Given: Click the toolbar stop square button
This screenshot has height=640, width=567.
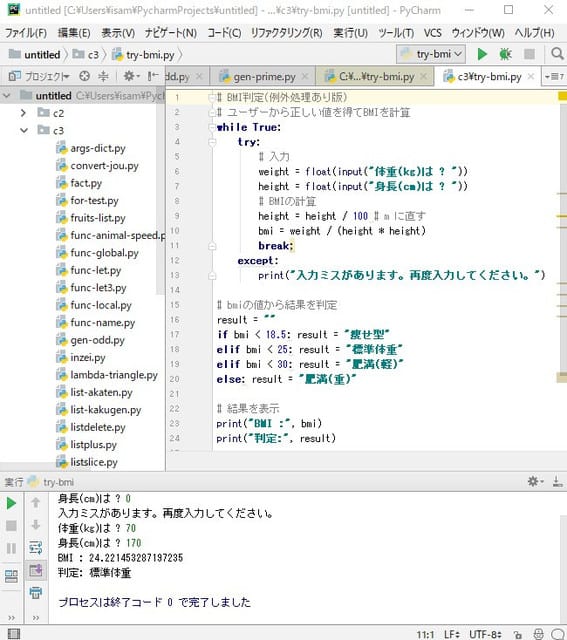Looking at the screenshot, I should point(529,54).
